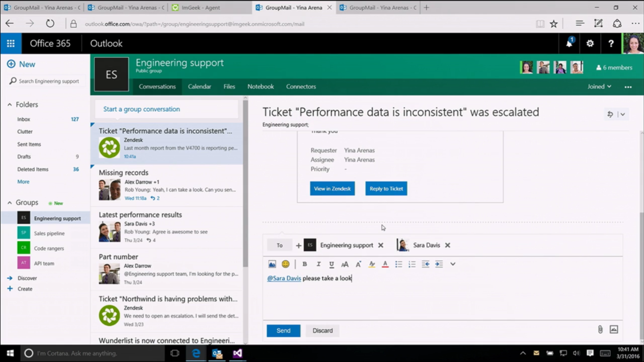Expand reply options dropdown arrow
The height and width of the screenshot is (362, 644).
pyautogui.click(x=623, y=114)
